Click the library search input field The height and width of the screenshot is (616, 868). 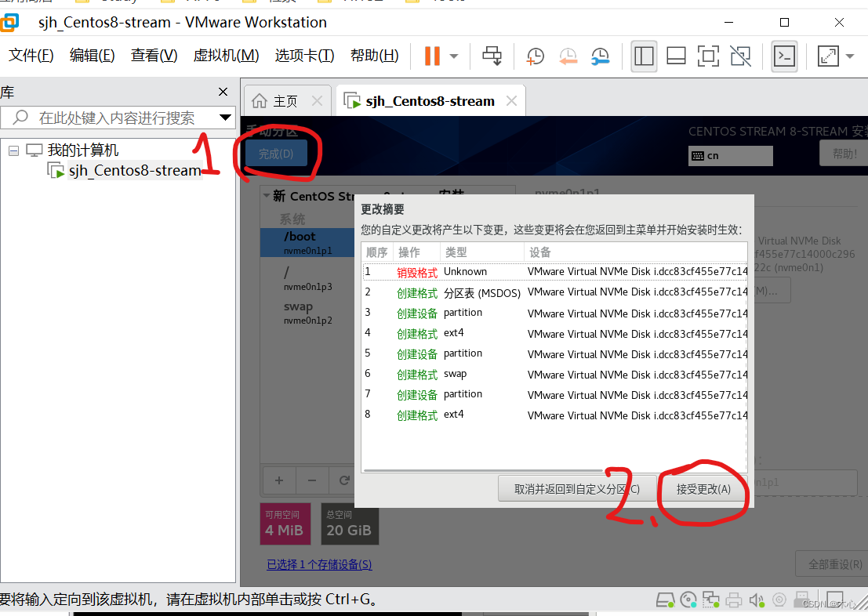pyautogui.click(x=116, y=118)
